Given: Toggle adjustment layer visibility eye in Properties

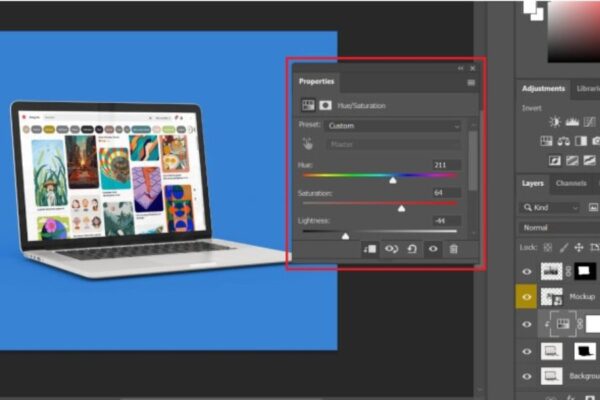Looking at the screenshot, I should point(433,249).
